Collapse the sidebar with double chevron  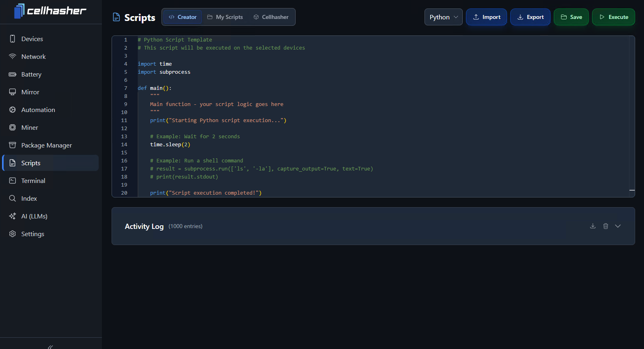point(50,346)
